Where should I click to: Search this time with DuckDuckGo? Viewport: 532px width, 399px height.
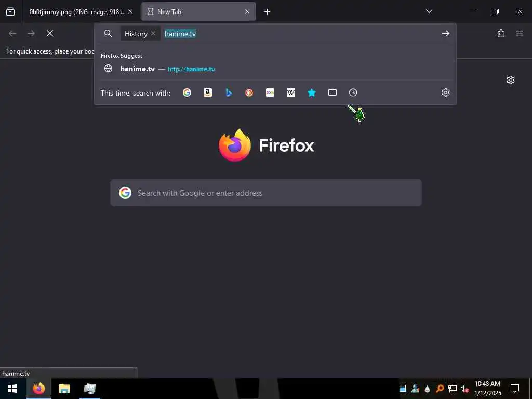point(249,92)
